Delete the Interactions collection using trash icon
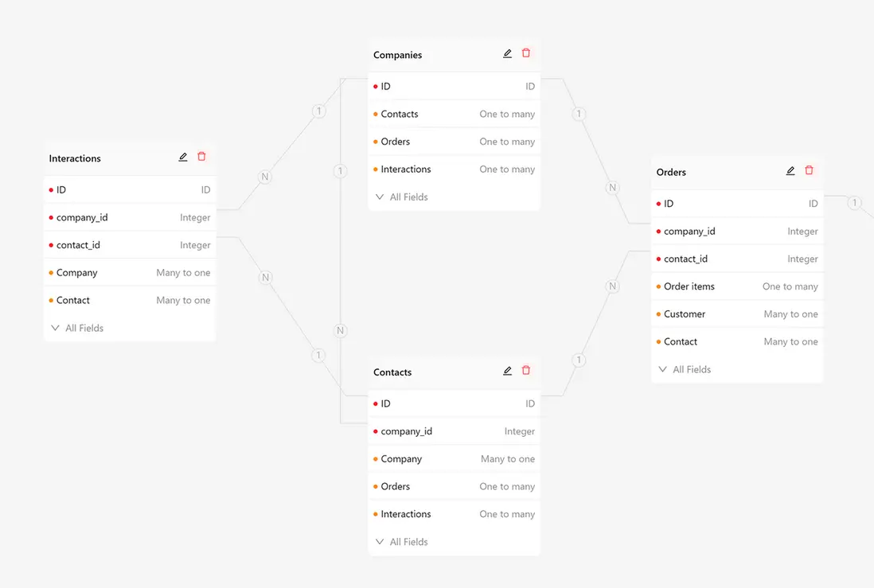Screen dimensions: 874x588 (x=201, y=156)
